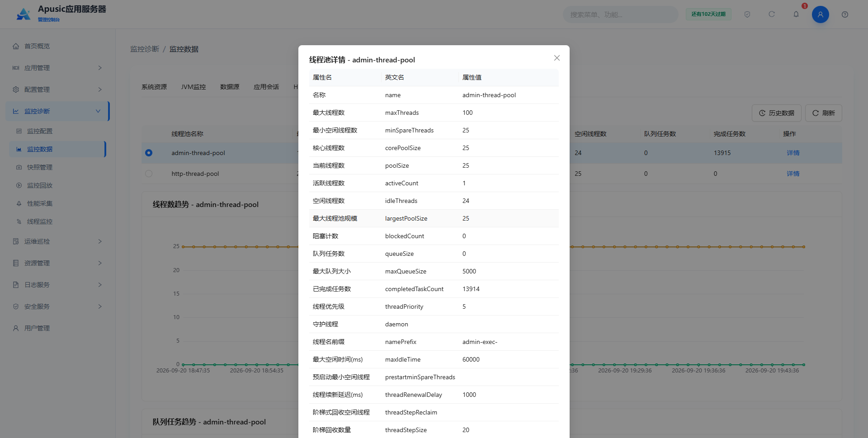
Task: Click the refresh icon in top header
Action: (772, 14)
